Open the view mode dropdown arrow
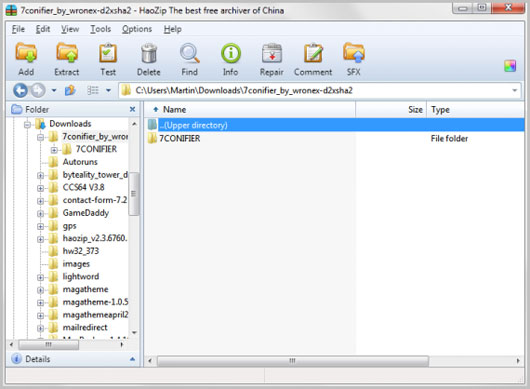Screen dimensions: 530x389 [109, 91]
